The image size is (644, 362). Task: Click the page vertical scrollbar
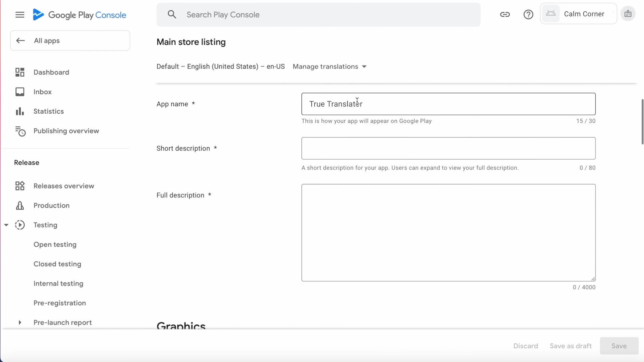tap(642, 122)
